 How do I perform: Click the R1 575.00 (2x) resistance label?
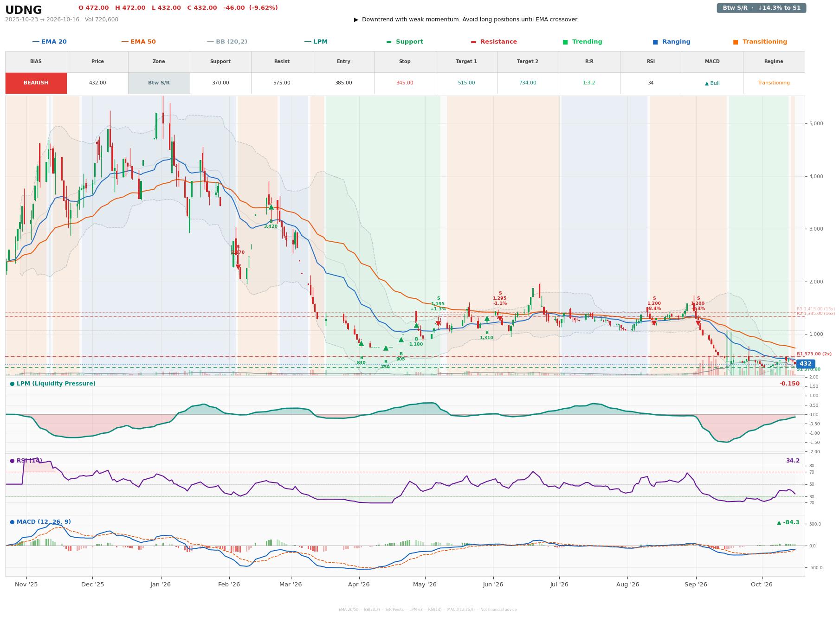[x=814, y=354]
